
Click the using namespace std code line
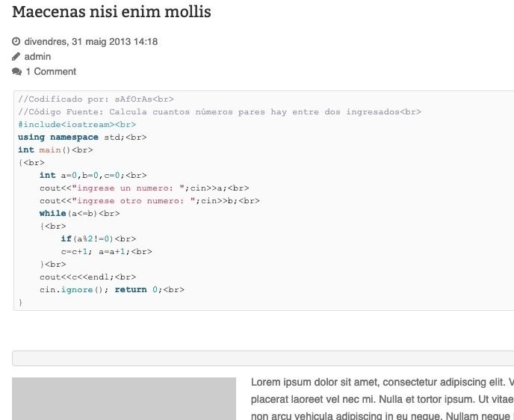click(82, 137)
